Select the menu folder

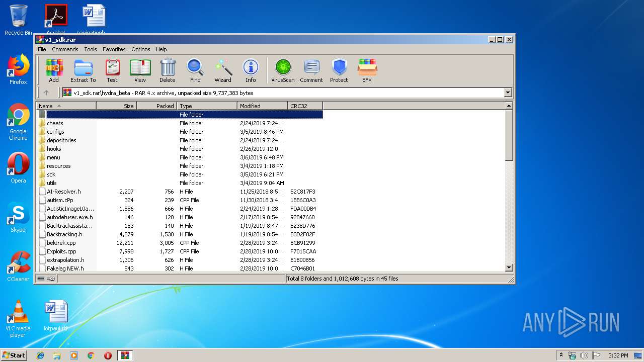pos(180,157)
